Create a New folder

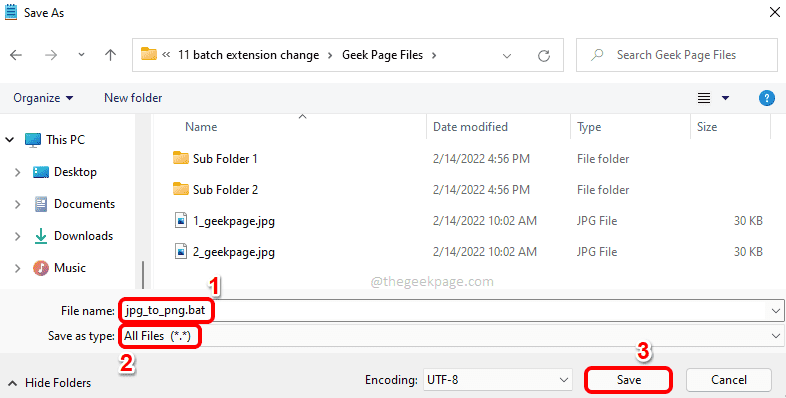point(133,98)
